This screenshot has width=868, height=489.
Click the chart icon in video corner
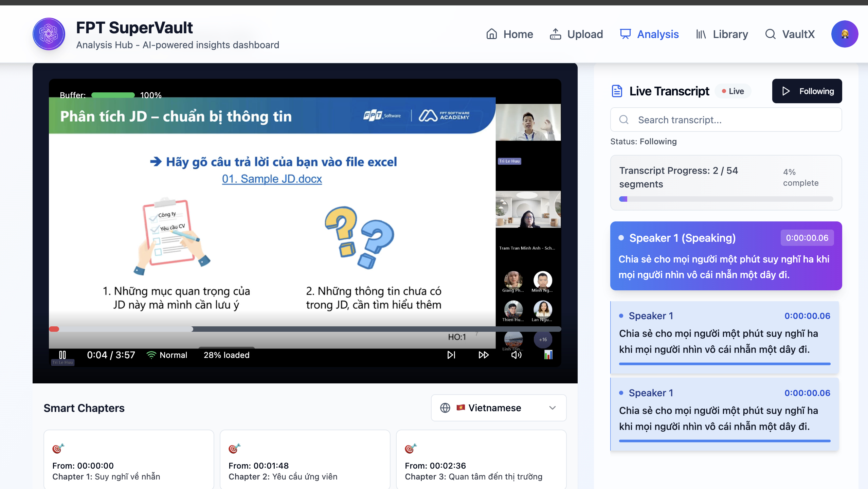(x=548, y=355)
